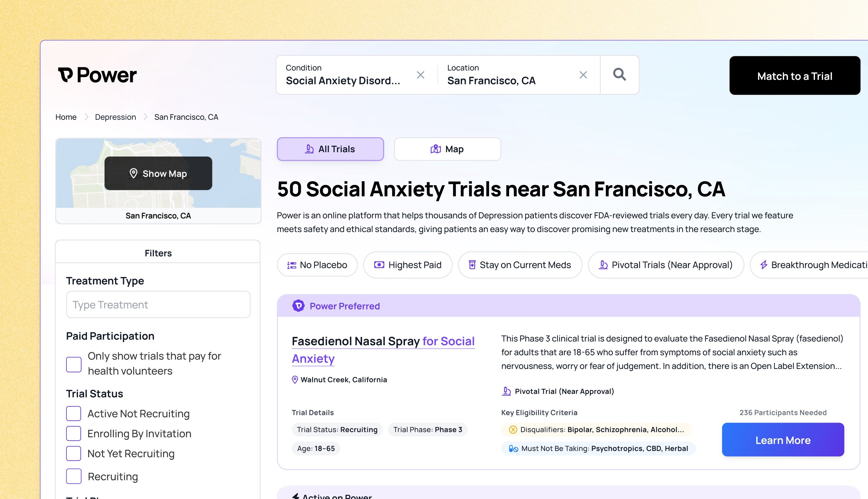Check Not Yet Recruiting status
Image resolution: width=868 pixels, height=499 pixels.
(74, 453)
